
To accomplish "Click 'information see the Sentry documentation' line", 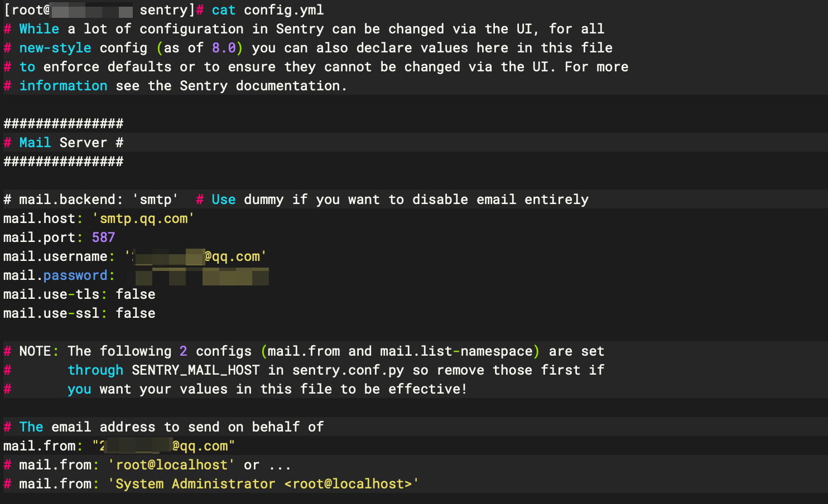I will point(175,86).
